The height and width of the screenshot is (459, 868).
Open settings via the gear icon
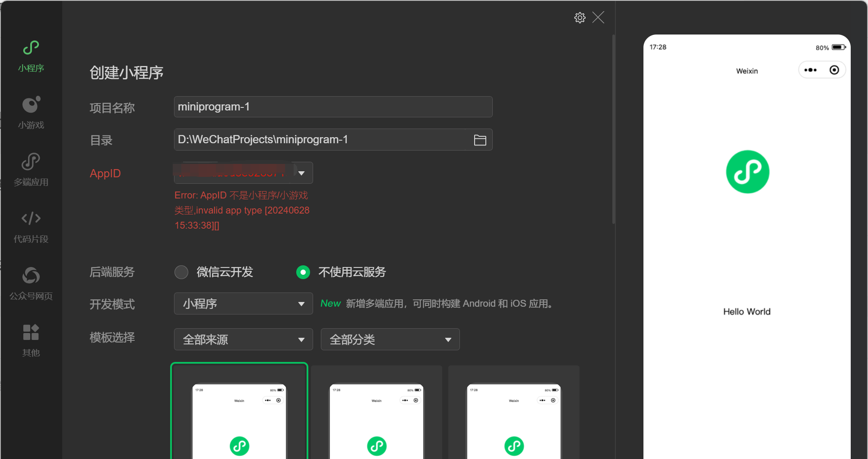pos(580,18)
